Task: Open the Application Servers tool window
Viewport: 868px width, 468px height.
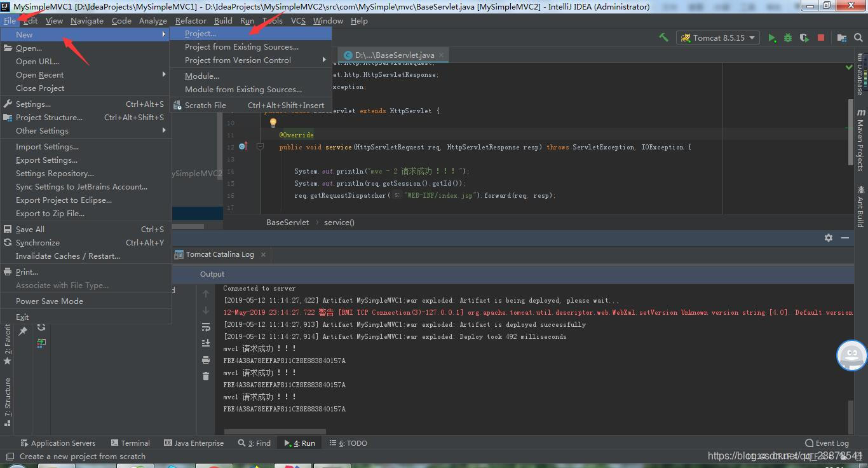Action: [x=58, y=443]
